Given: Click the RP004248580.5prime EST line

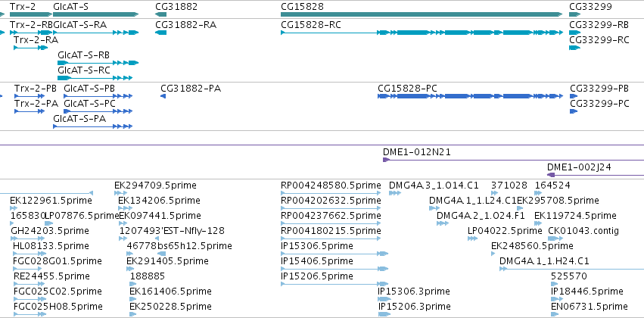Looking at the screenshot, I should (x=331, y=193).
